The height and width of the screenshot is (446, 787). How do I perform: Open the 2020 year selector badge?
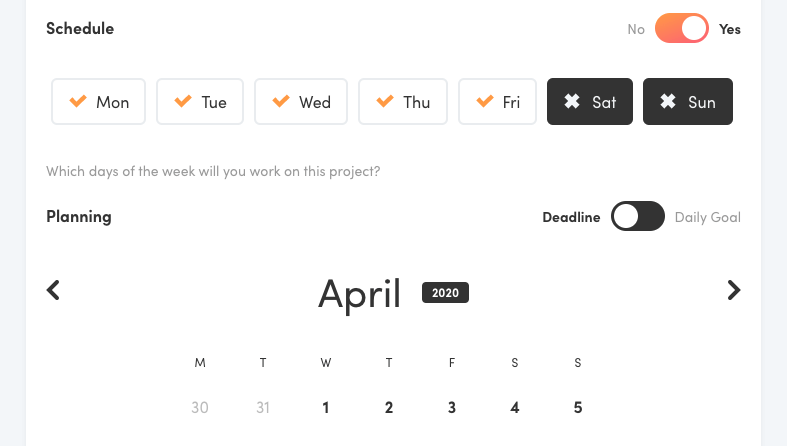pos(445,292)
